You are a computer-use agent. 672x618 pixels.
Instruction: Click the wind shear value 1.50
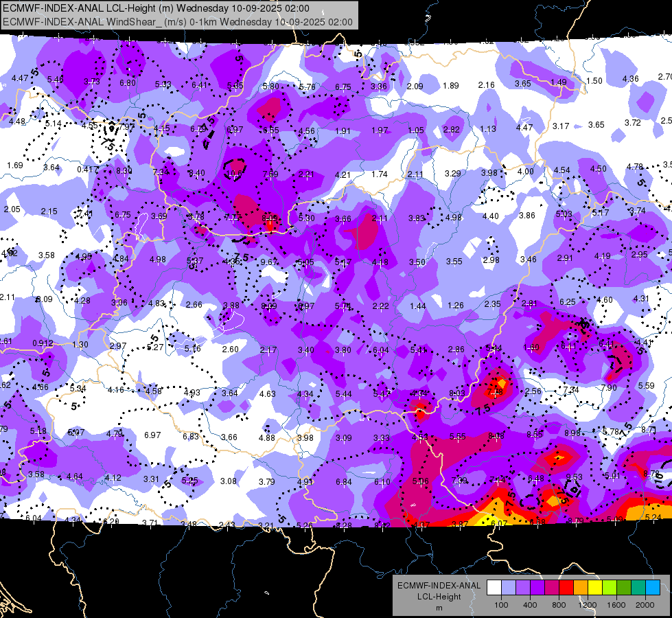coord(594,80)
